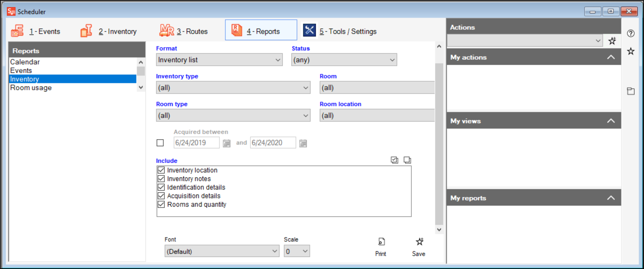Click the Save star icon
Screen dimensions: 644x269
pyautogui.click(x=419, y=242)
